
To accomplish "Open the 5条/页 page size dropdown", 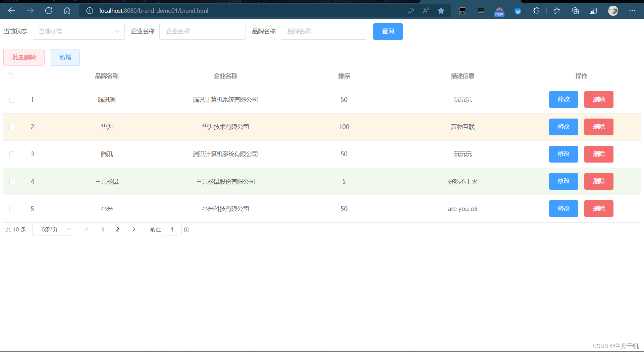I will (53, 229).
